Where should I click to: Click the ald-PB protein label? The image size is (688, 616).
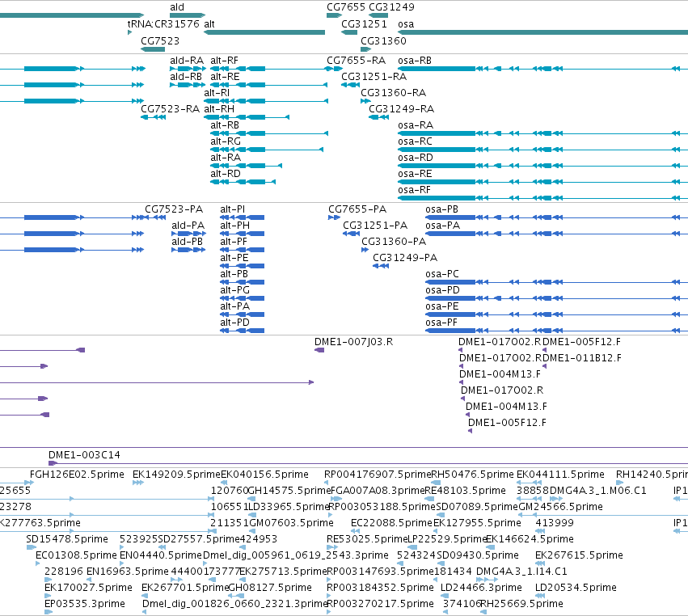point(188,242)
